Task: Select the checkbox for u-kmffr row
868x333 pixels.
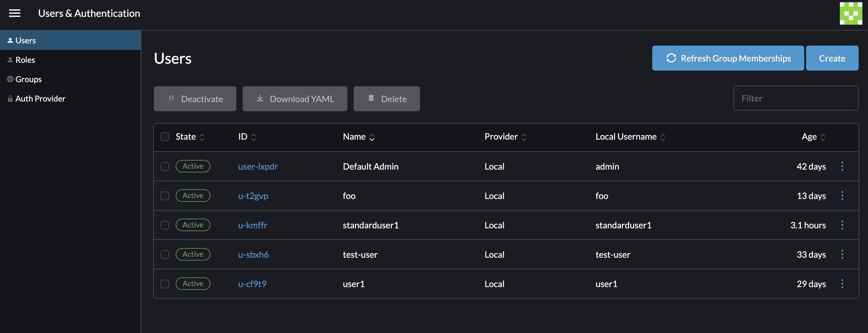Action: click(x=164, y=225)
